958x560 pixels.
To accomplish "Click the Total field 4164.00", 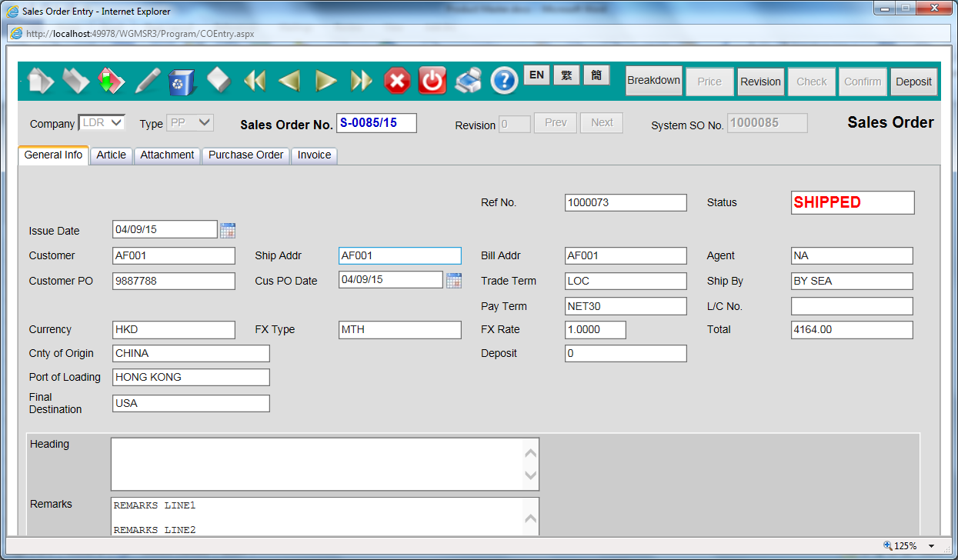I will (852, 329).
